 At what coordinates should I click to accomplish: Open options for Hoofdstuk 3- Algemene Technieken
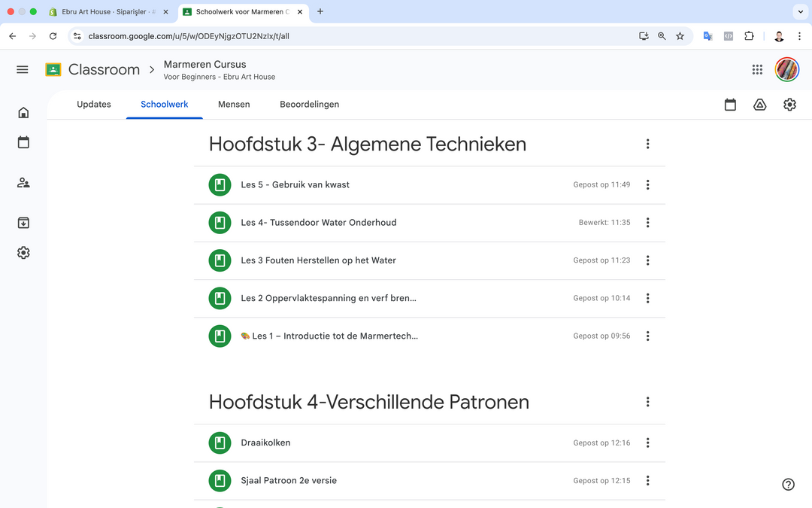pyautogui.click(x=647, y=144)
